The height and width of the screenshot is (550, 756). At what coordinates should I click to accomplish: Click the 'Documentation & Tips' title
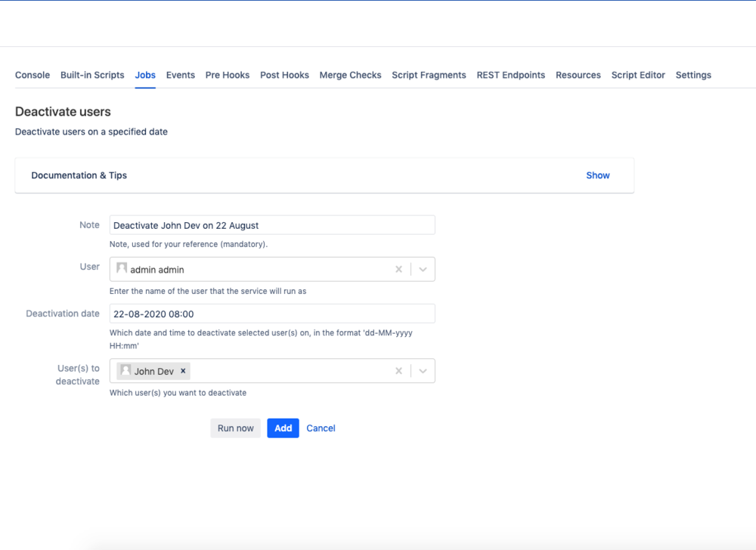79,175
